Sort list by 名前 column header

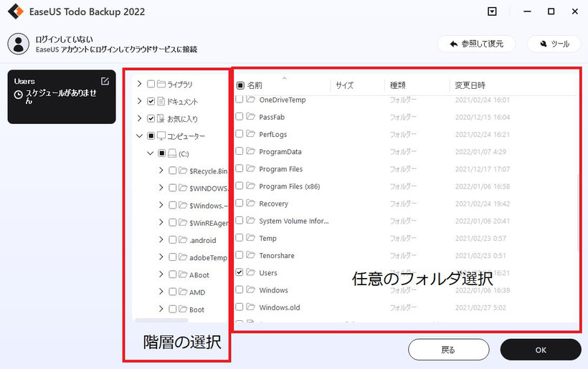click(x=255, y=85)
